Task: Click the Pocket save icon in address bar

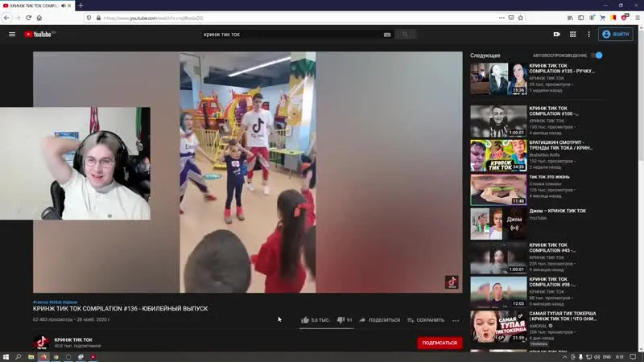Action: [511, 18]
